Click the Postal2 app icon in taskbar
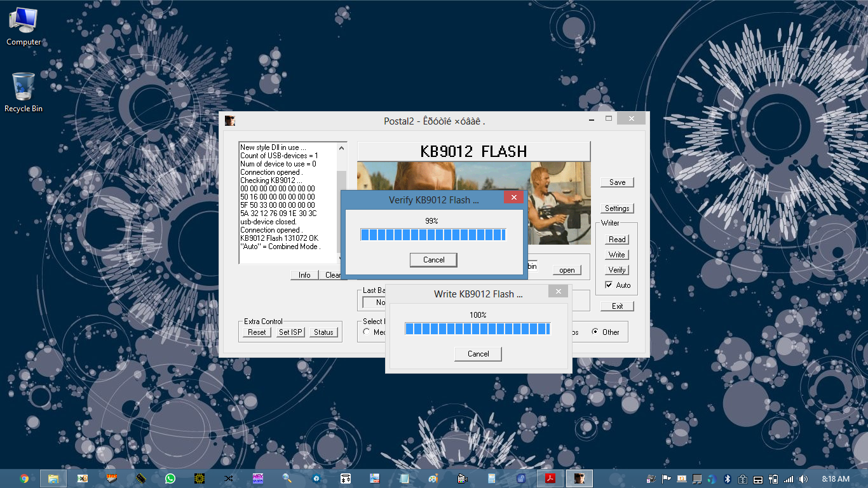The image size is (868, 488). [579, 478]
